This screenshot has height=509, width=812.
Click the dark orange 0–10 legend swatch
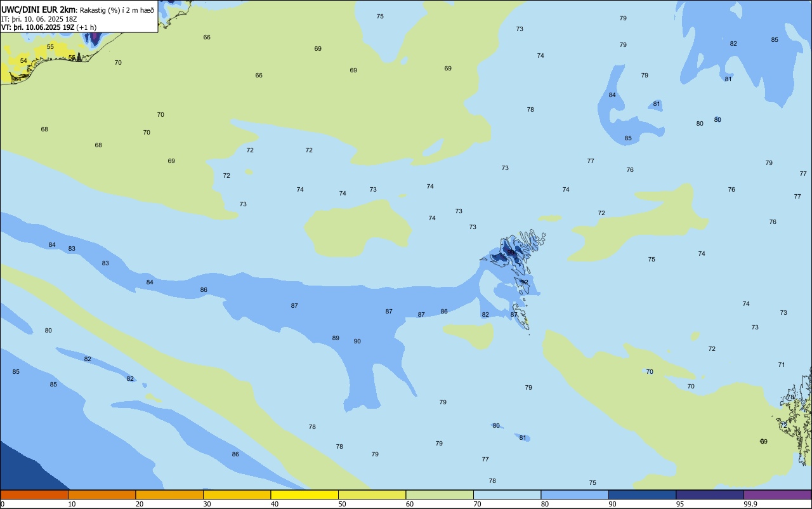34,494
